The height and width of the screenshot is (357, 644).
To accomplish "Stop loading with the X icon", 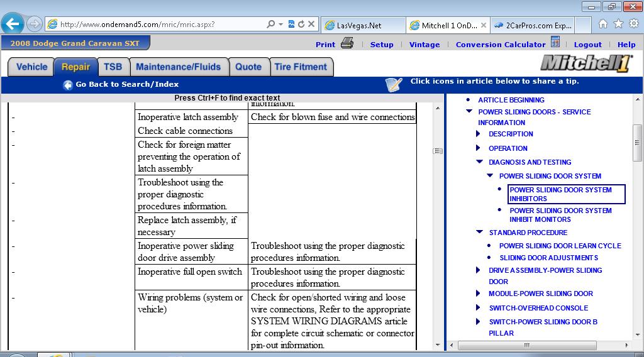I will [311, 25].
